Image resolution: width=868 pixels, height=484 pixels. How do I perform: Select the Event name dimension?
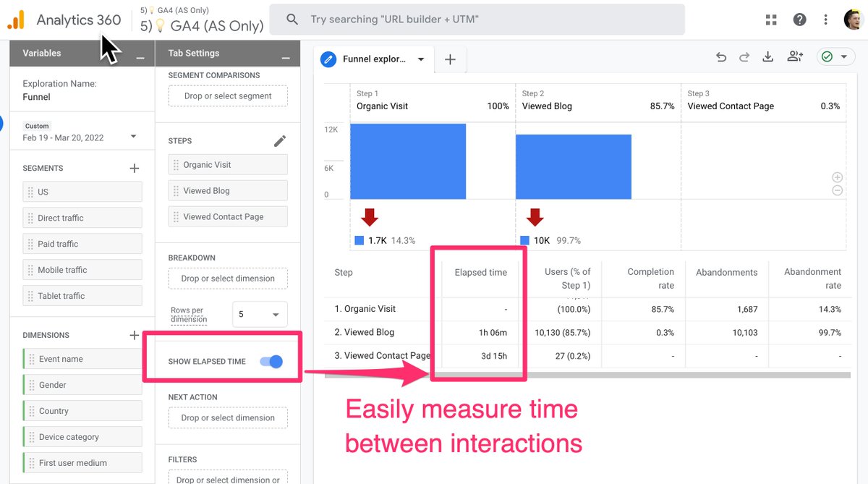[x=82, y=359]
